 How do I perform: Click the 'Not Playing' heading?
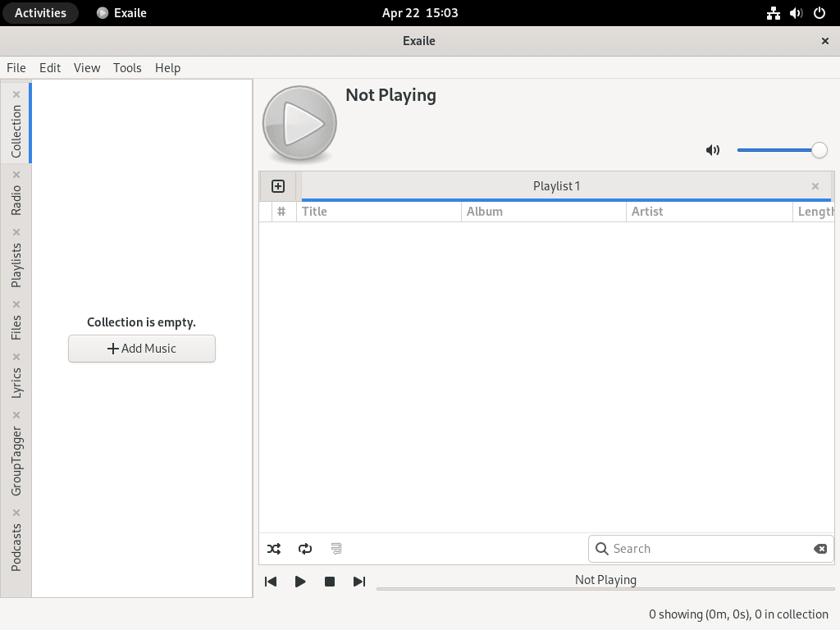[x=390, y=95]
